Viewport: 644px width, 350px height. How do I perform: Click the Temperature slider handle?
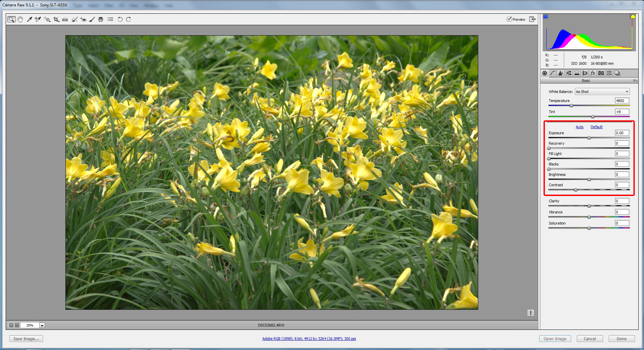(x=571, y=106)
